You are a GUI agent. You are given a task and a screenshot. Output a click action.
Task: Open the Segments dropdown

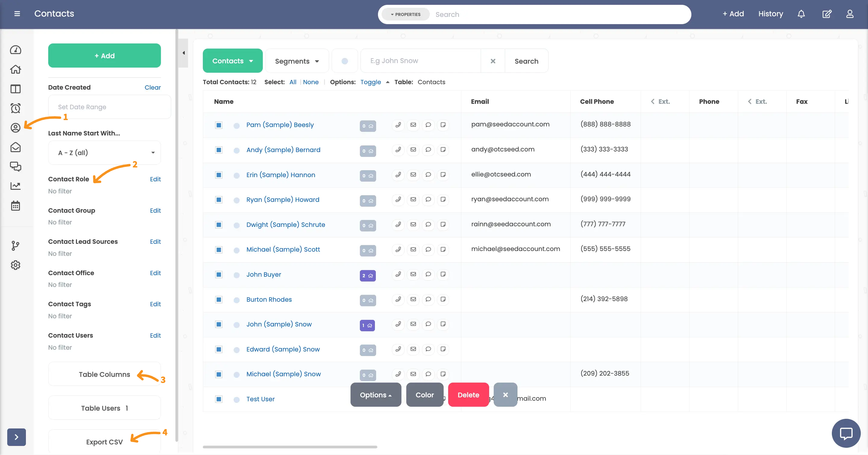(297, 61)
